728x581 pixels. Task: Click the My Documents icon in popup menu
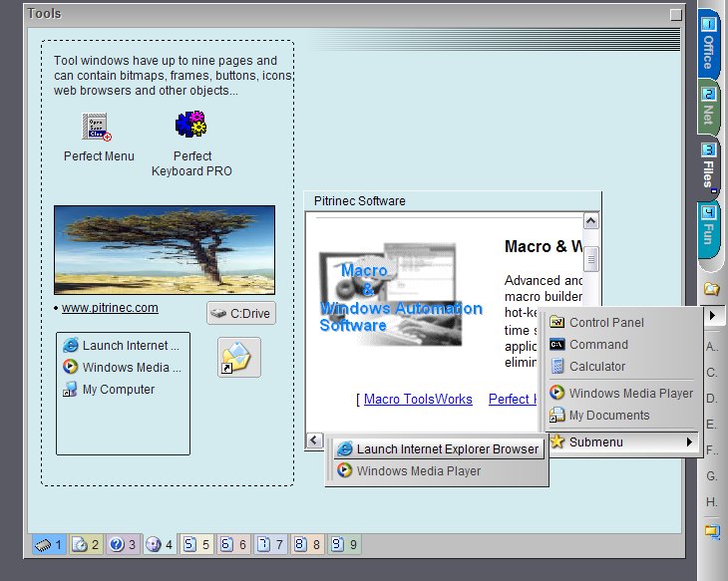(x=556, y=415)
